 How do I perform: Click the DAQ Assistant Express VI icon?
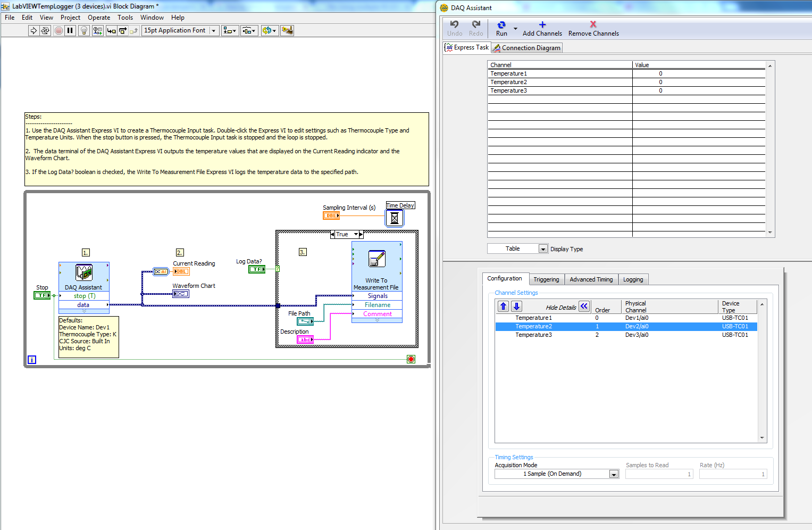click(x=84, y=272)
